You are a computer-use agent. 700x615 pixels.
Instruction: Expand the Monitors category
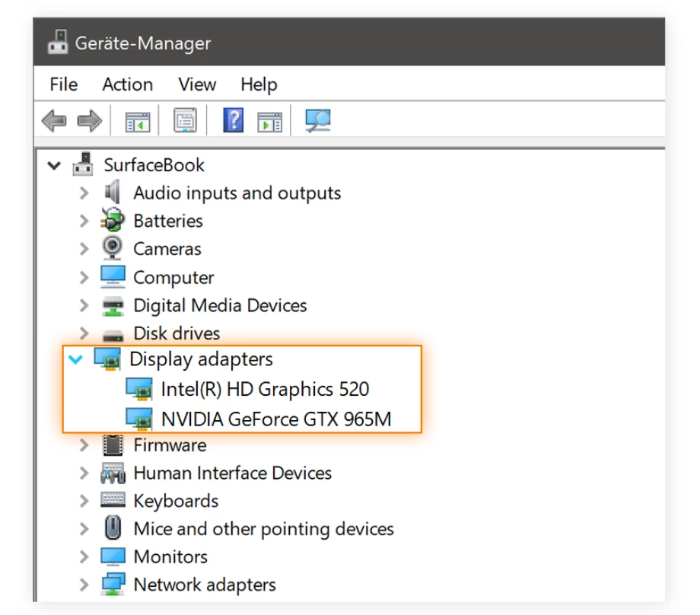(x=84, y=557)
